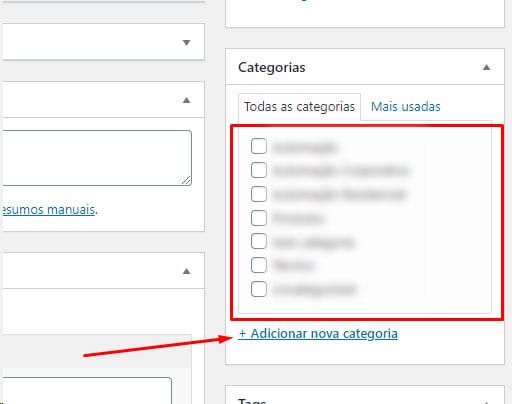Click the textarea's resize handle corner

click(x=187, y=180)
